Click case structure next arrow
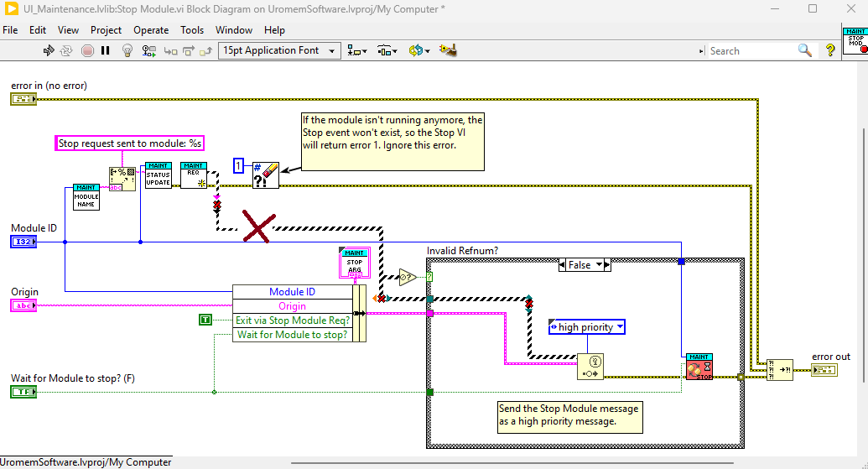 (x=607, y=264)
